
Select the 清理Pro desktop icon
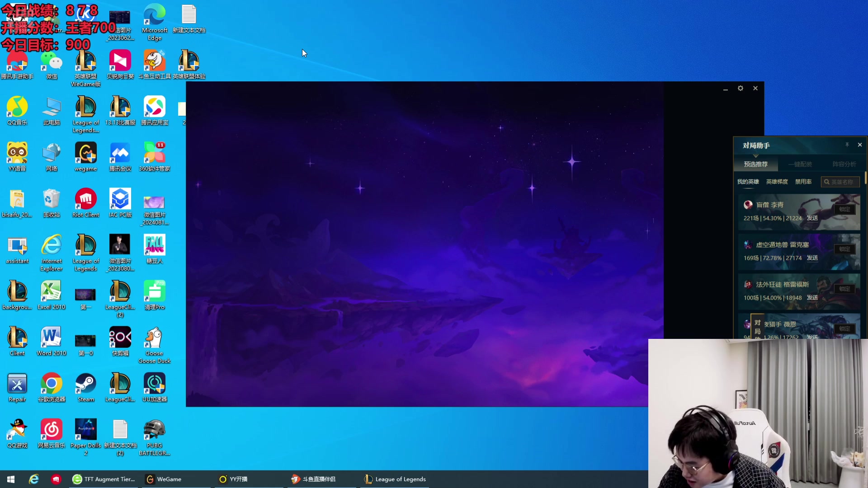(154, 295)
